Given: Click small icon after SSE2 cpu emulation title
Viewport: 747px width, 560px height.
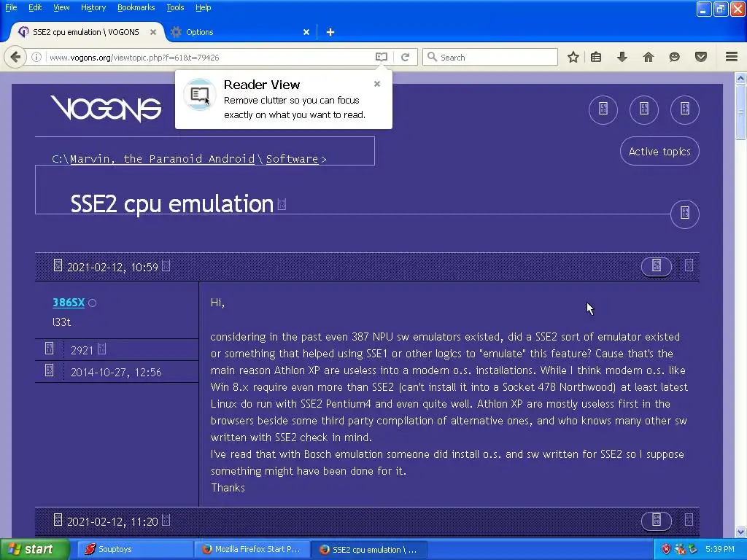Looking at the screenshot, I should coord(282,205).
